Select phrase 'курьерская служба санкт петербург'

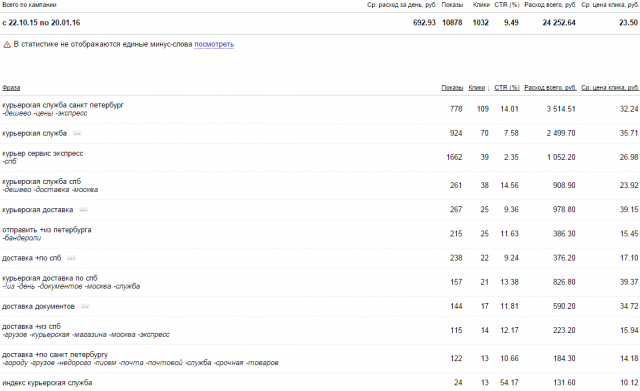(x=63, y=105)
